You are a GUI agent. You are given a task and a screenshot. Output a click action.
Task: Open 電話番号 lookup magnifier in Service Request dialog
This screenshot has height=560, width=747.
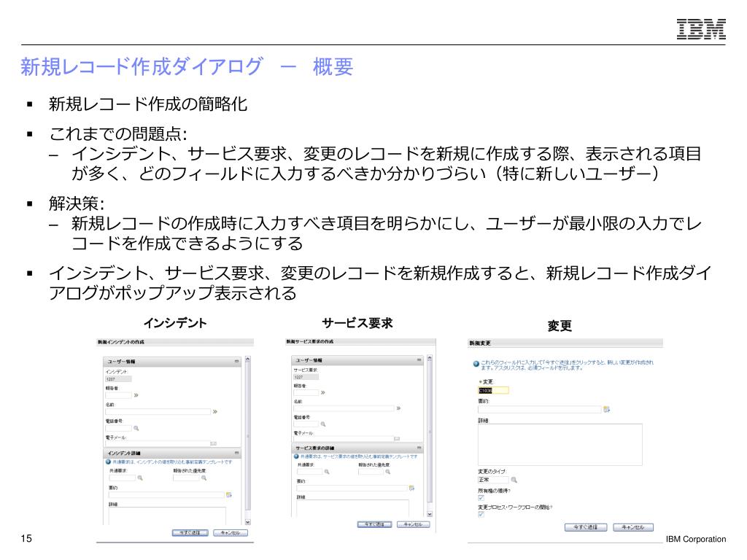[323, 424]
